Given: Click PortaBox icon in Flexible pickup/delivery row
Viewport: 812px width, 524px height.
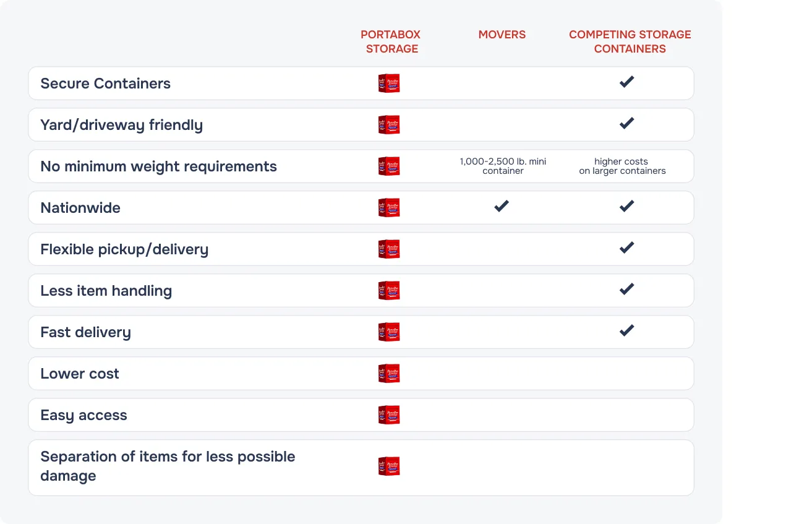Looking at the screenshot, I should coord(389,249).
